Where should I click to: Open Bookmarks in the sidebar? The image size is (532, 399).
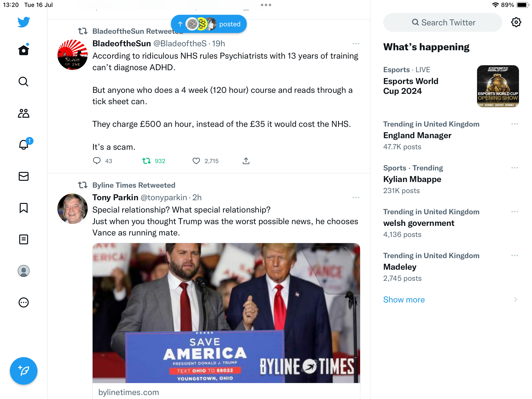24,208
